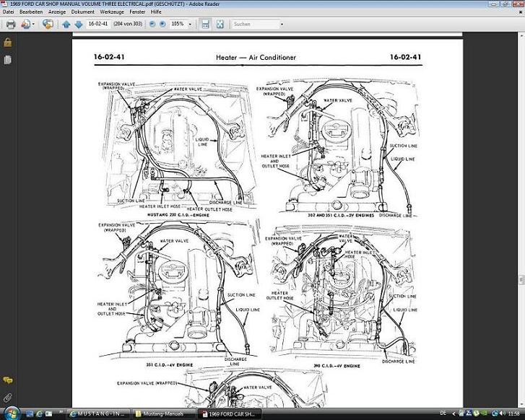Click the security lock icon in sidebar

click(x=8, y=43)
